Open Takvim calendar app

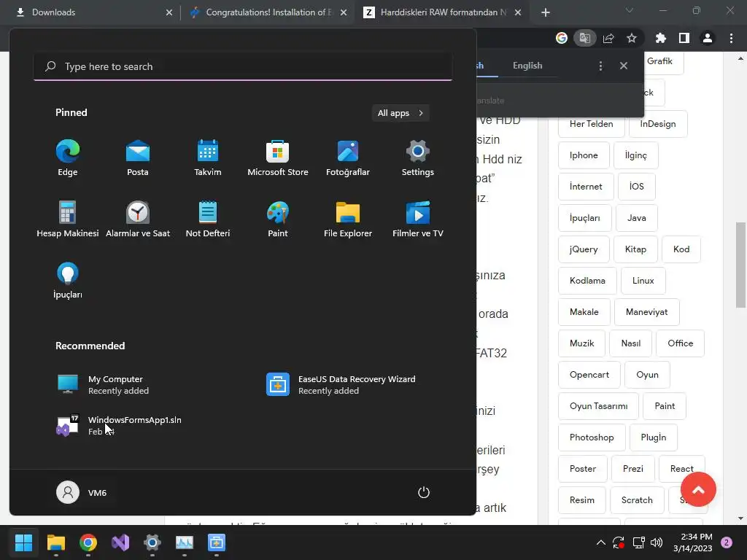pos(208,158)
